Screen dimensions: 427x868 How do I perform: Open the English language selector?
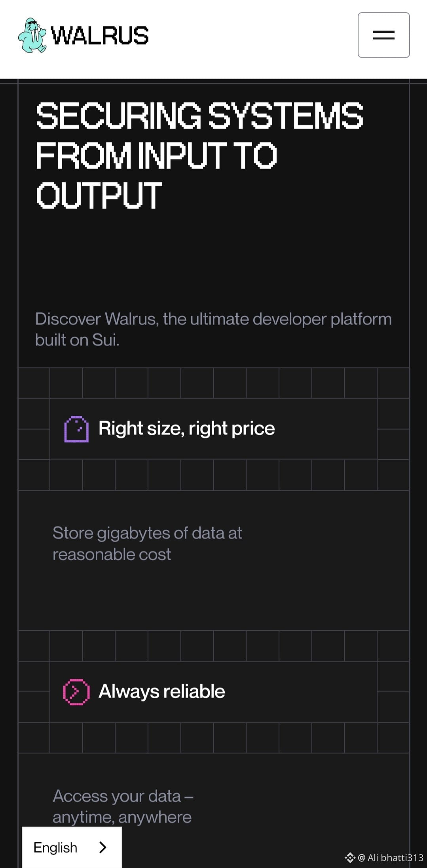pos(55,847)
